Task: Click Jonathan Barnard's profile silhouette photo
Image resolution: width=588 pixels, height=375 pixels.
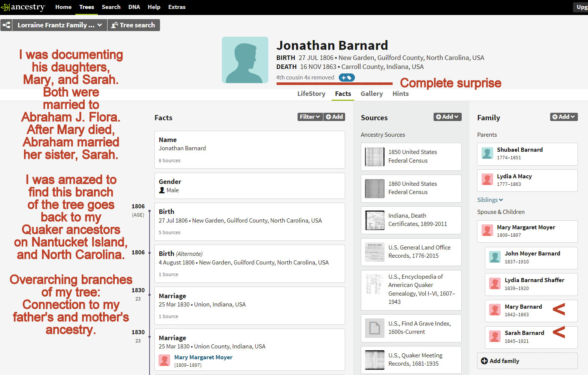Action: 245,60
